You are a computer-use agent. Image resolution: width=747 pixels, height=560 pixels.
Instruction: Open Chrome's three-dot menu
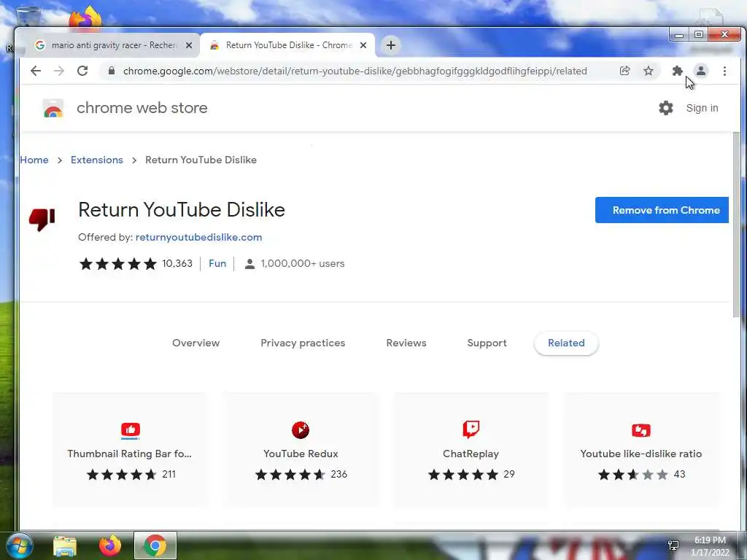724,71
